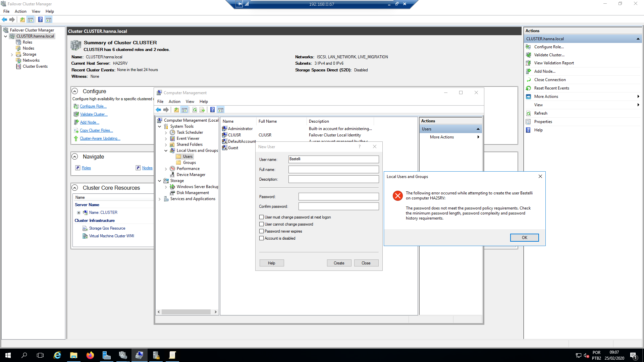The image size is (644, 362).
Task: Open View menu in Computer Management
Action: coord(190,102)
